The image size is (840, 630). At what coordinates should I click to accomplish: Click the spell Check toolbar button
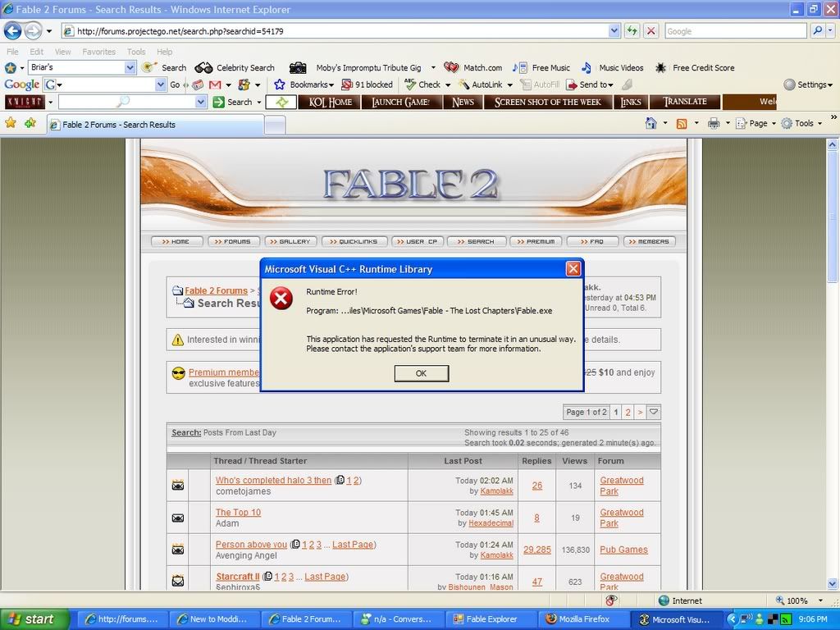(x=422, y=84)
